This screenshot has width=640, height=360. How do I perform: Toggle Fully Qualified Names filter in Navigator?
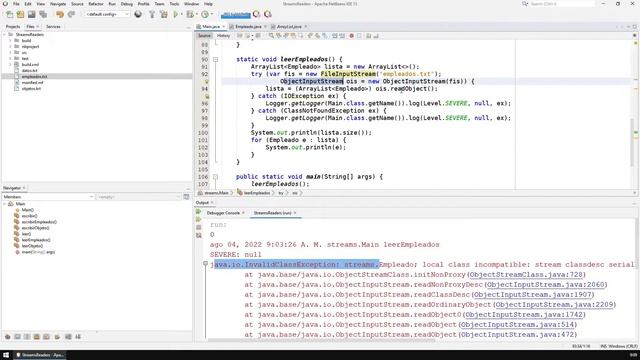[57, 337]
